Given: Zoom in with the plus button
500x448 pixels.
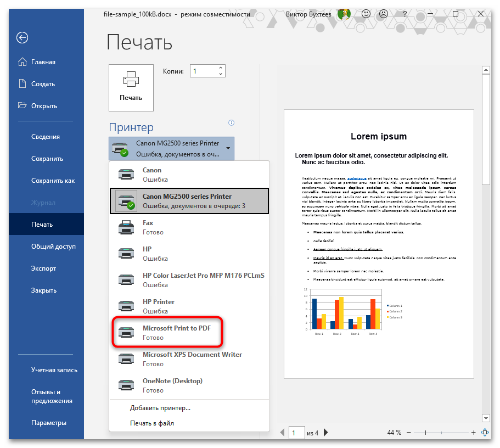Looking at the screenshot, I should (474, 433).
